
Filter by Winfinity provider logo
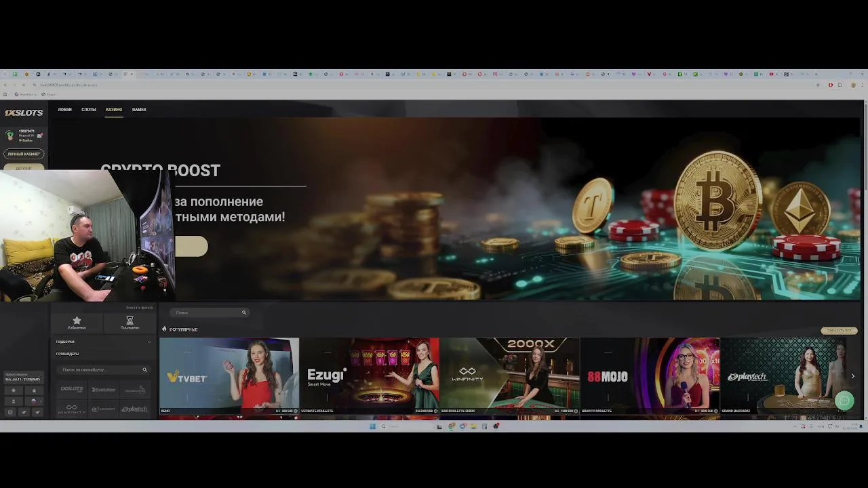[71, 409]
